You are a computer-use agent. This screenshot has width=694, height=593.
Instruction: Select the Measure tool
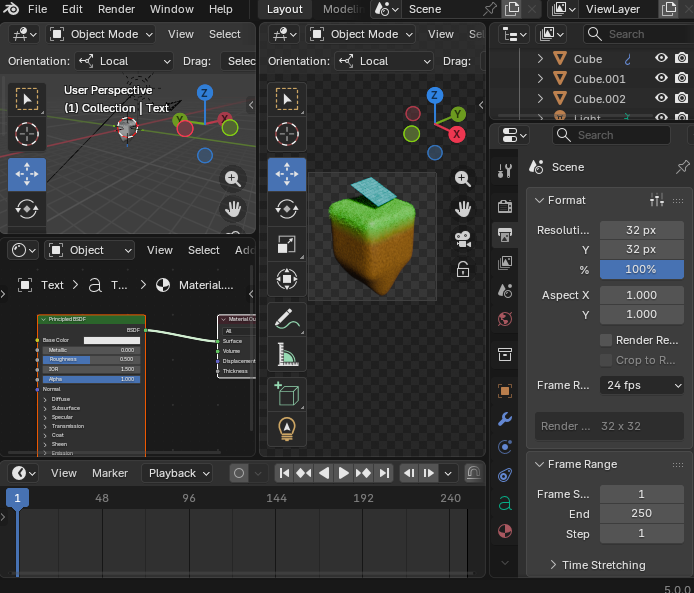(x=287, y=354)
